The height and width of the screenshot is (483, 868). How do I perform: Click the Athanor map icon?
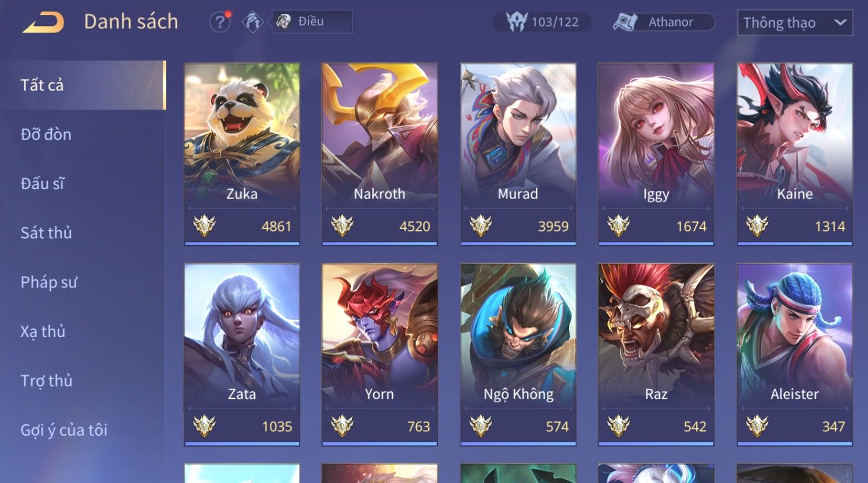click(x=625, y=22)
